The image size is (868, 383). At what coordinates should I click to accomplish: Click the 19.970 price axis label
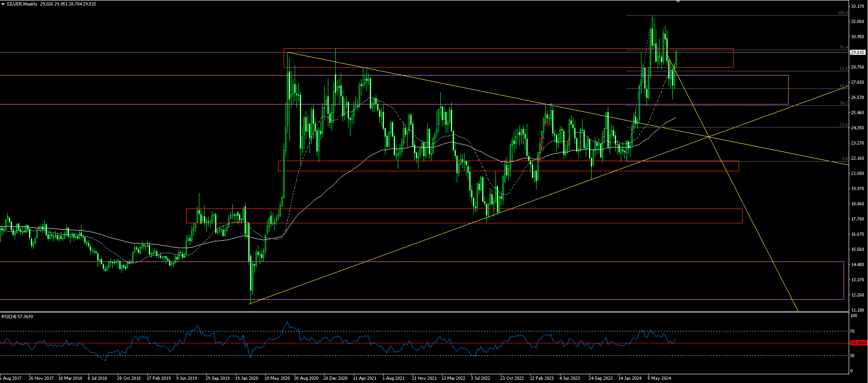pos(857,189)
